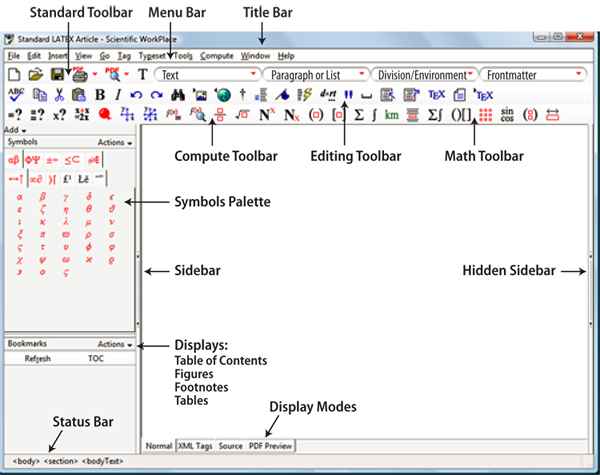Open the Typeset menu

(x=154, y=56)
